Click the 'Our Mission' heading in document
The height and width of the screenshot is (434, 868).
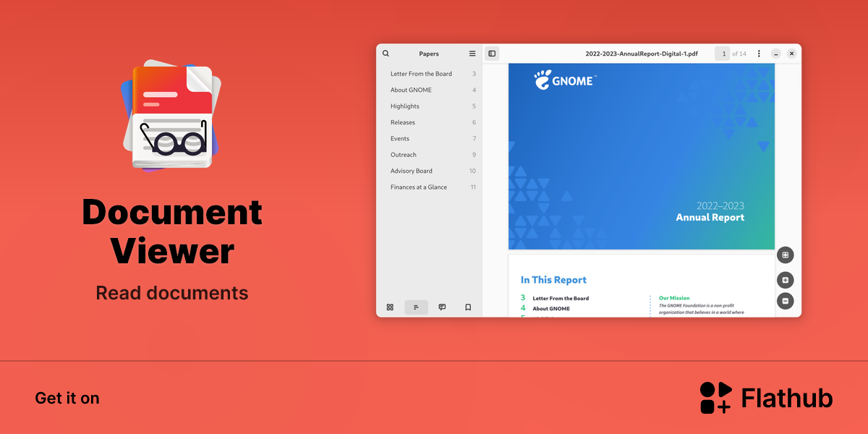674,298
